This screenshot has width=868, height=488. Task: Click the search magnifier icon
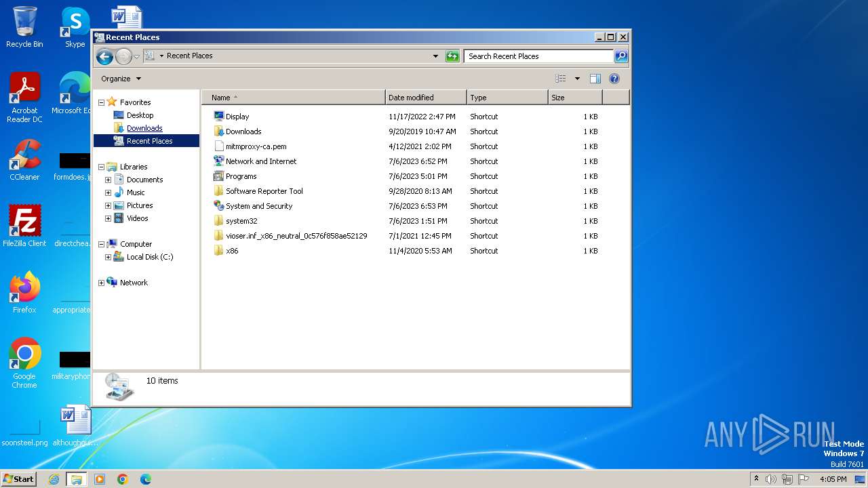pos(621,56)
